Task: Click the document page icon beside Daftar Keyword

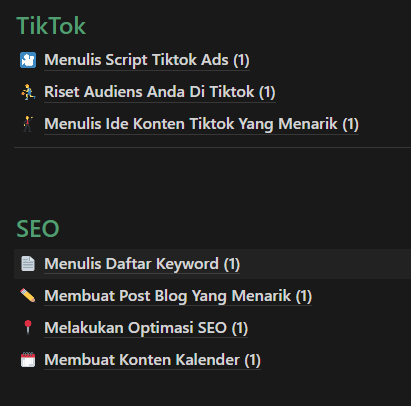Action: 28,264
